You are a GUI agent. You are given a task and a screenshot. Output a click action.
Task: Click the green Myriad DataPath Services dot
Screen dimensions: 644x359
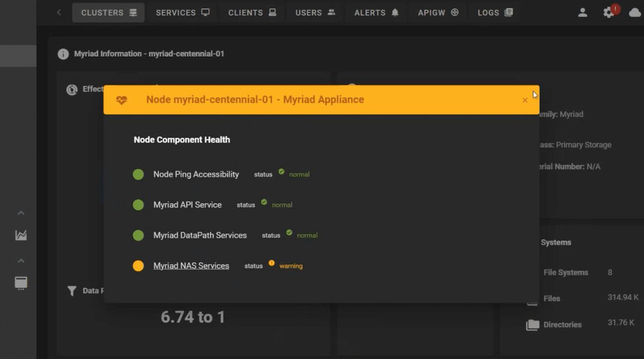tap(138, 235)
